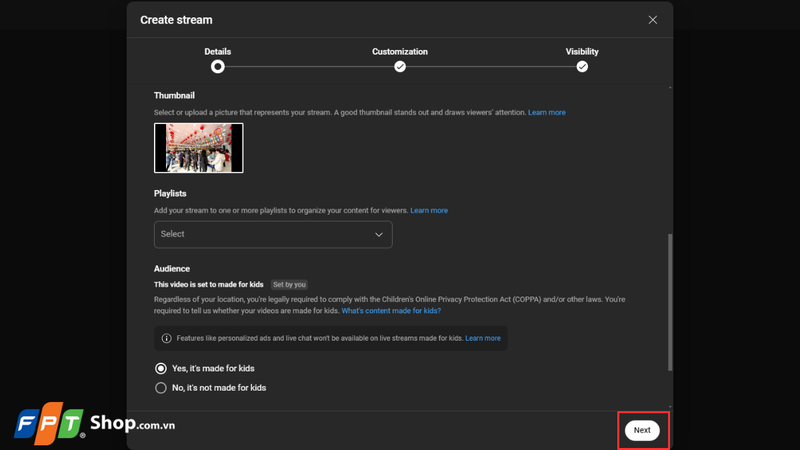Close the Create stream dialog
Image resolution: width=800 pixels, height=450 pixels.
click(653, 20)
